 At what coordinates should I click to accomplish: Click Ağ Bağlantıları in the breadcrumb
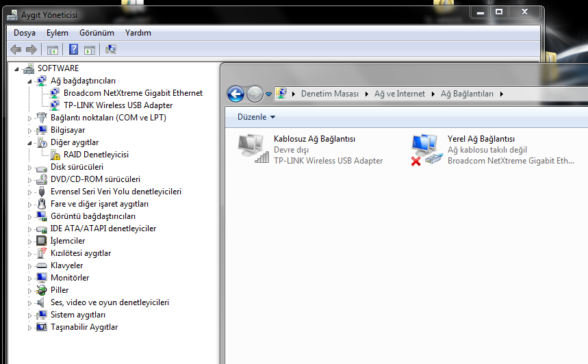pos(467,94)
